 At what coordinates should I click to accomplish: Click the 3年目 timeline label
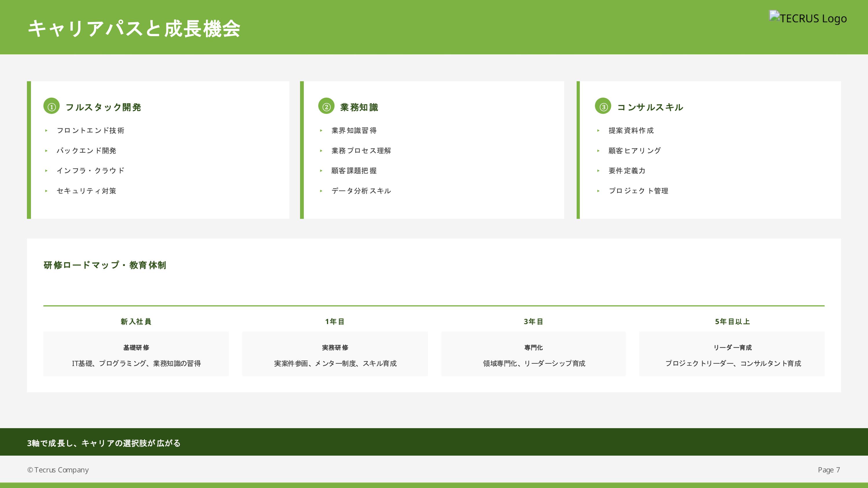[x=534, y=322]
